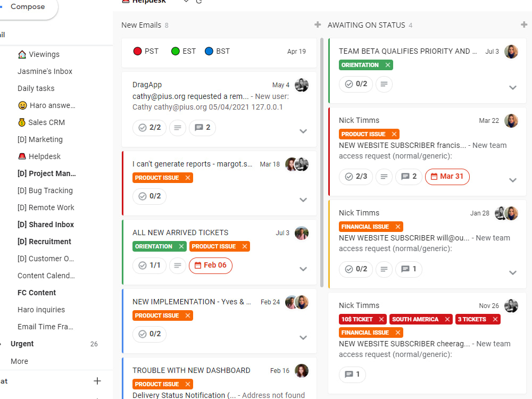532x399 pixels.
Task: Expand More labels in sidebar
Action: [19, 361]
